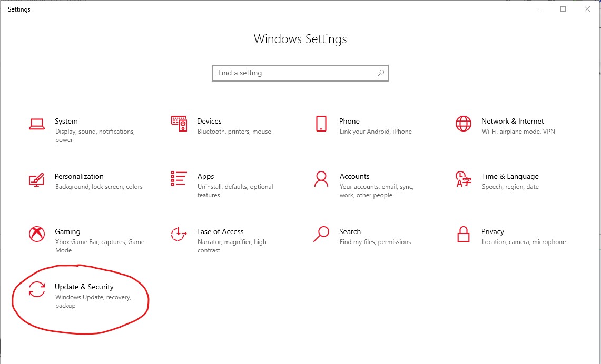Click the Update & Security arrows icon
This screenshot has width=601, height=364.
37,289
